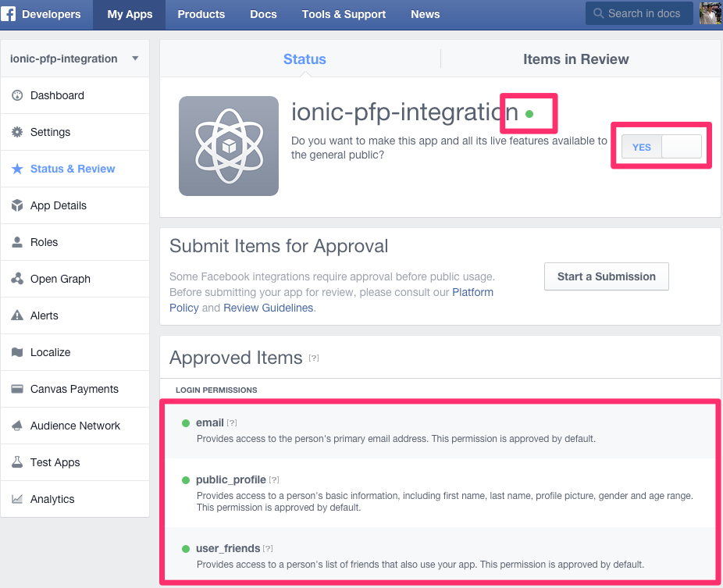Click the help icon next to email permission
This screenshot has height=588, width=723.
click(233, 422)
